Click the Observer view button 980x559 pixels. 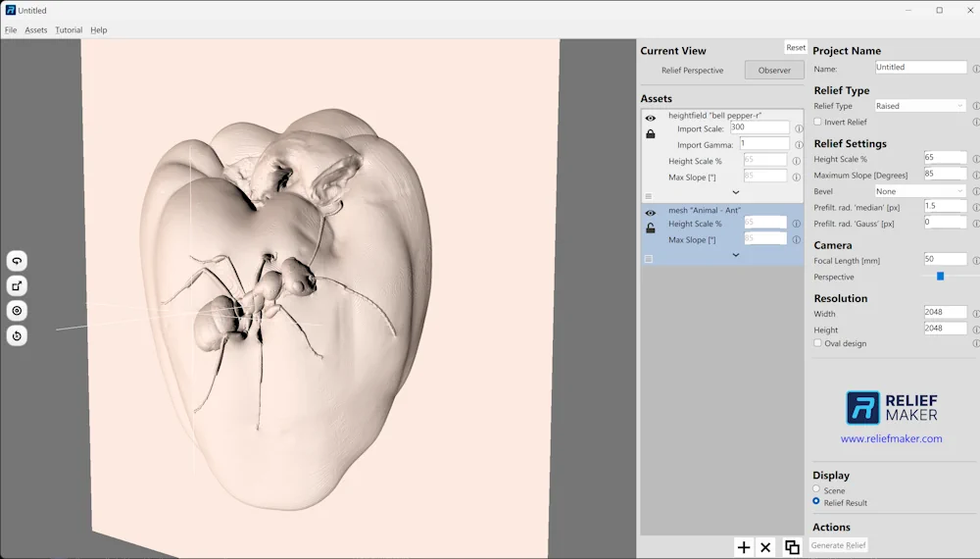click(x=774, y=71)
